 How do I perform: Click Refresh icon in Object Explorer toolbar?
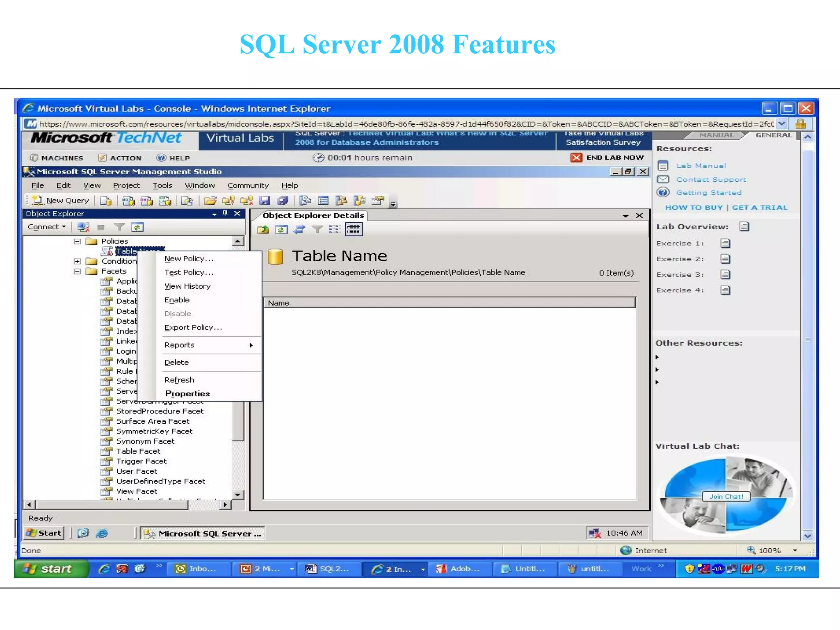(x=137, y=227)
